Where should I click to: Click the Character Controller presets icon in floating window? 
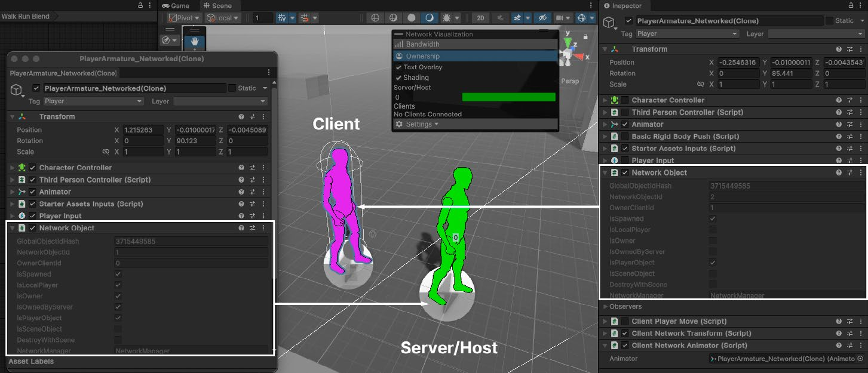coord(253,168)
